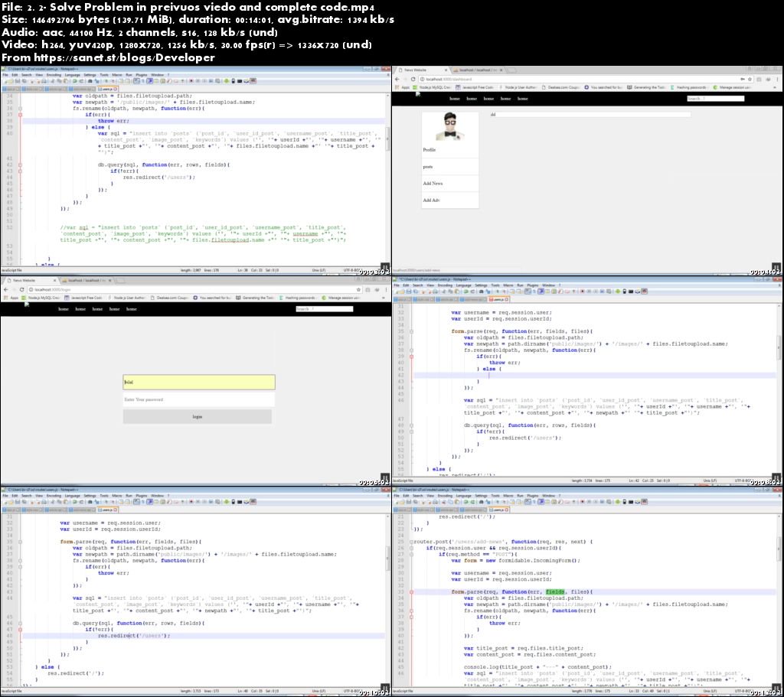
Task: Reload the login page in browser
Action: click(21, 289)
